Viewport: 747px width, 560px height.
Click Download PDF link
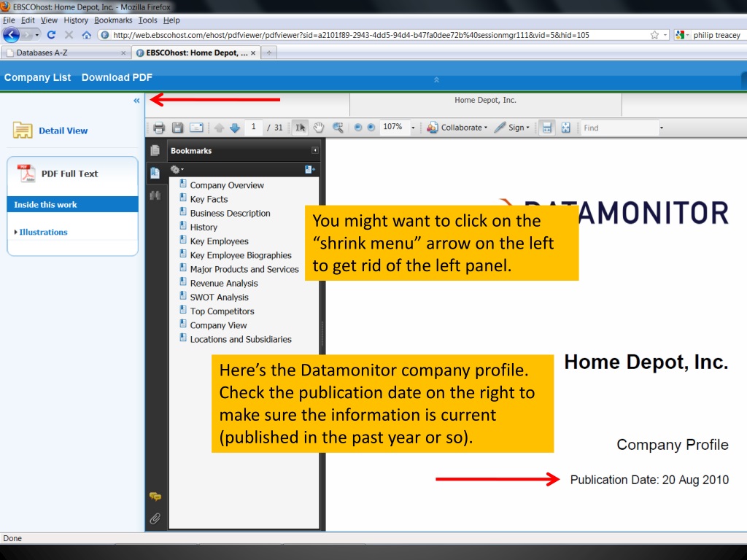[117, 77]
